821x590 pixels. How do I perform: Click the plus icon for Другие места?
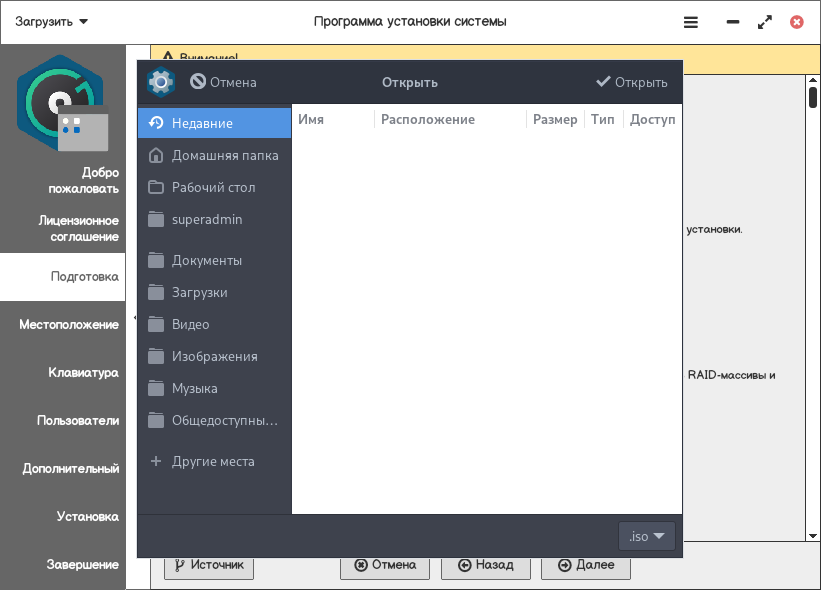[155, 462]
